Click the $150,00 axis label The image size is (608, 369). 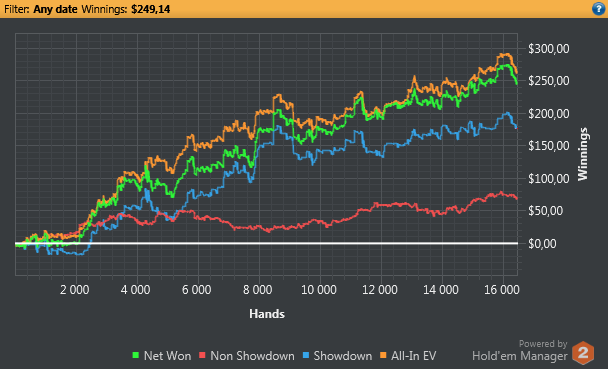coord(549,146)
